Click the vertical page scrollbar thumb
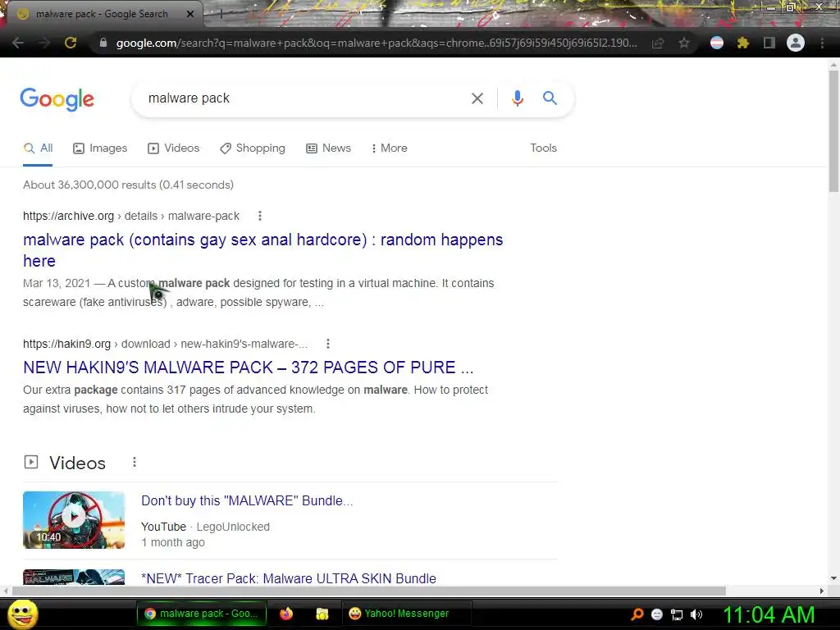 coord(833,130)
